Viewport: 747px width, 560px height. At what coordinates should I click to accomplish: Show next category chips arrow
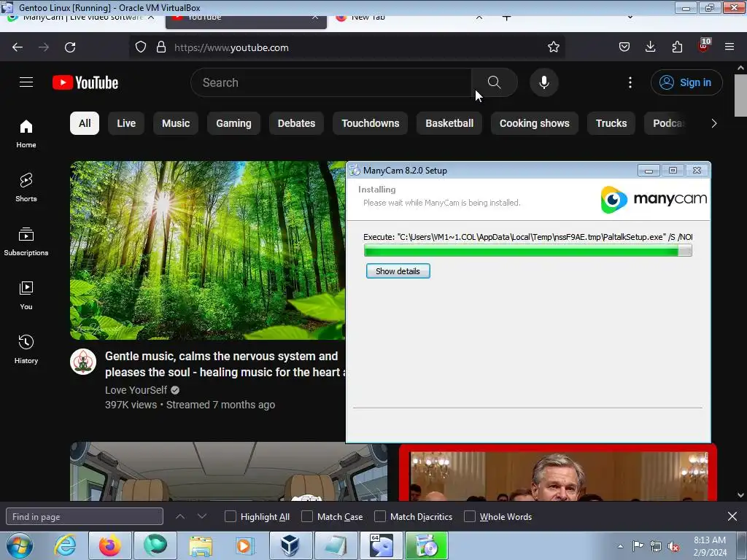(x=713, y=123)
